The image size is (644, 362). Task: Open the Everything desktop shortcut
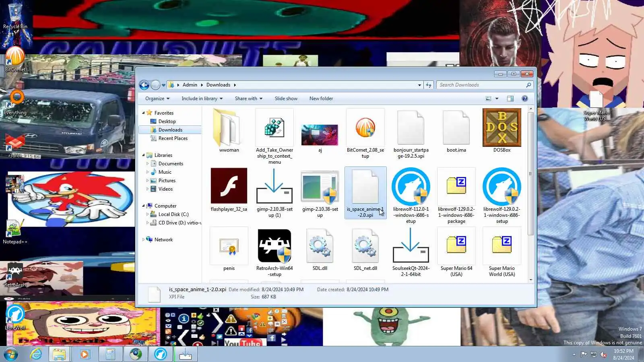[x=15, y=102]
